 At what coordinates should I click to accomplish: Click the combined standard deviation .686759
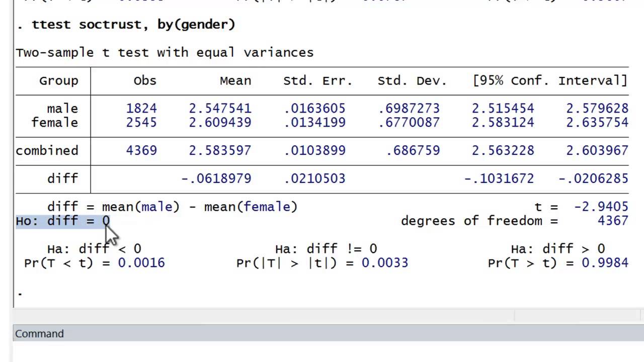[x=413, y=151]
